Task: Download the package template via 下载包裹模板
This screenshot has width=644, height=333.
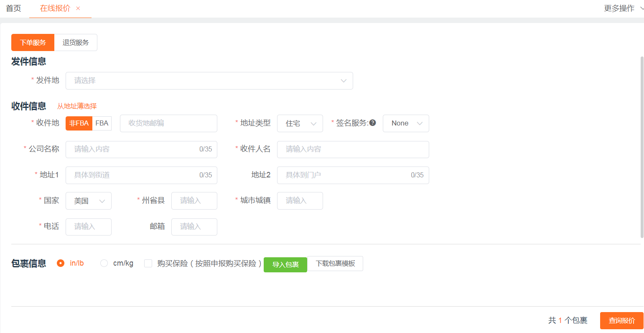Action: point(335,264)
